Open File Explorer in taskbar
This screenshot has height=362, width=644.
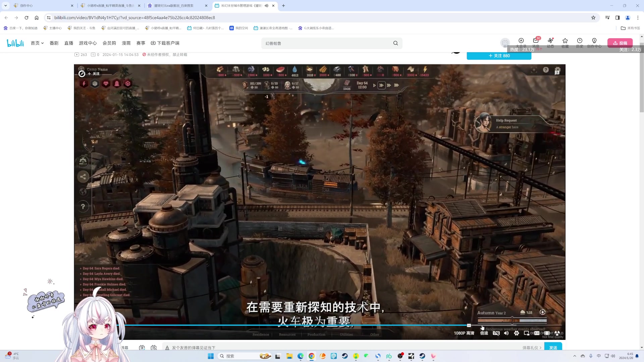coord(289,356)
